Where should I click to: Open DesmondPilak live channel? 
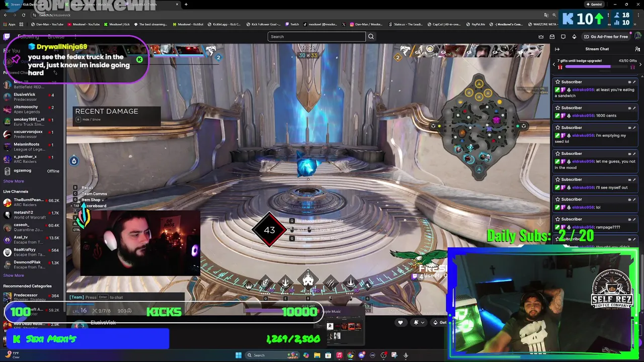(31, 264)
